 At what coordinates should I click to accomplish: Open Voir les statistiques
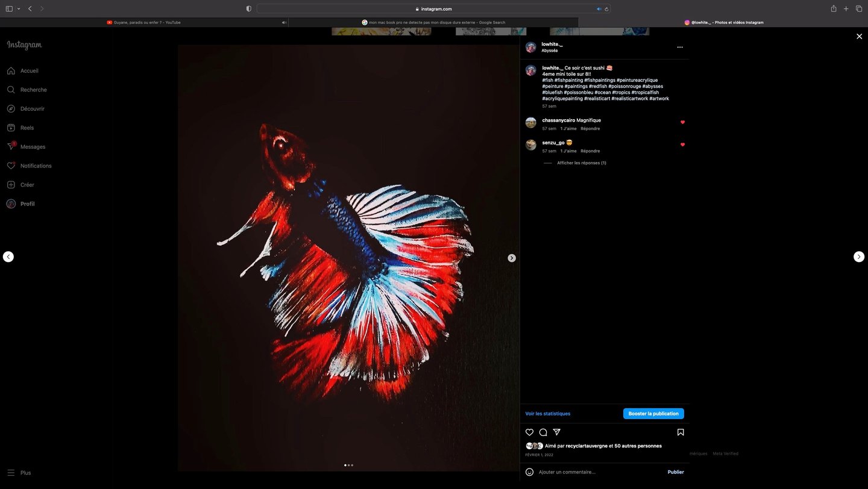tap(547, 414)
